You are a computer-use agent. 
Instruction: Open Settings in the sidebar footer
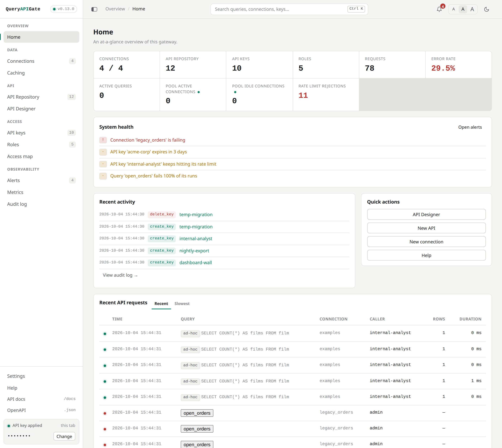pyautogui.click(x=41, y=376)
